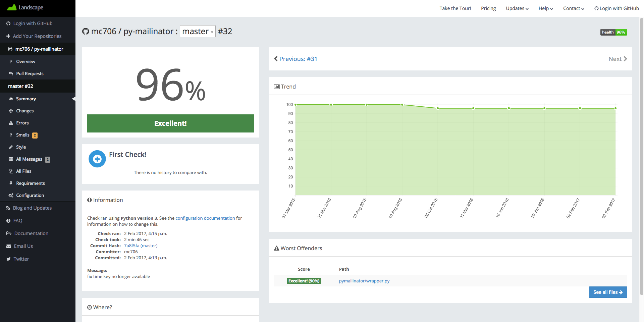Image resolution: width=644 pixels, height=322 pixels.
Task: Click the Blog and Updates RSS icon
Action: coord(8,208)
